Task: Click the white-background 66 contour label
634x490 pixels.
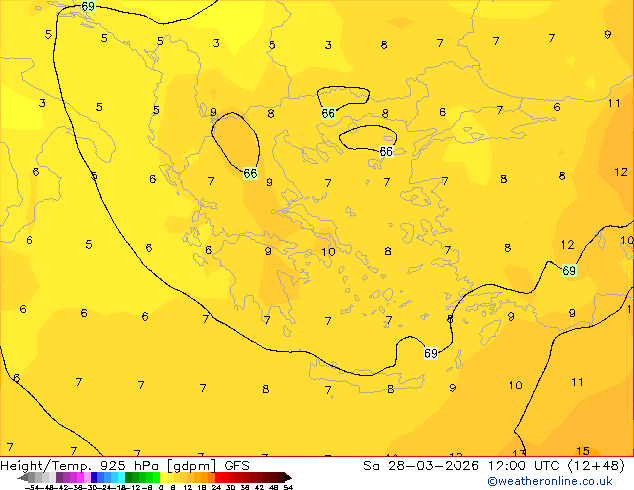Action: (x=386, y=151)
